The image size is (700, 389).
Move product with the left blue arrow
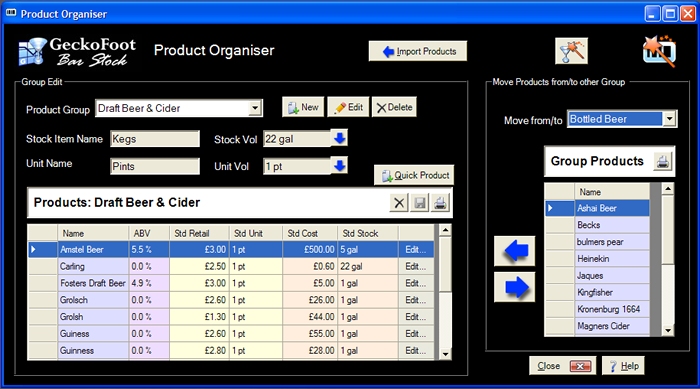(x=515, y=251)
